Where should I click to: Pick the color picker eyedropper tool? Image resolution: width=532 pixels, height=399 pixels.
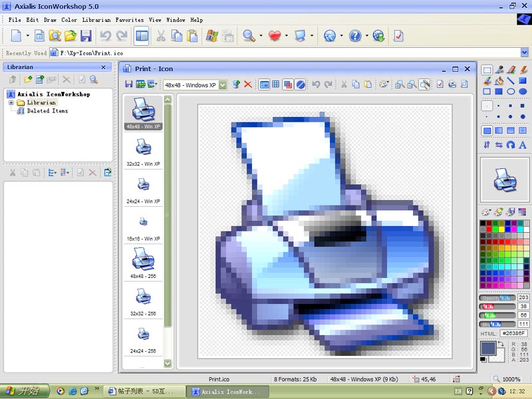point(499,70)
